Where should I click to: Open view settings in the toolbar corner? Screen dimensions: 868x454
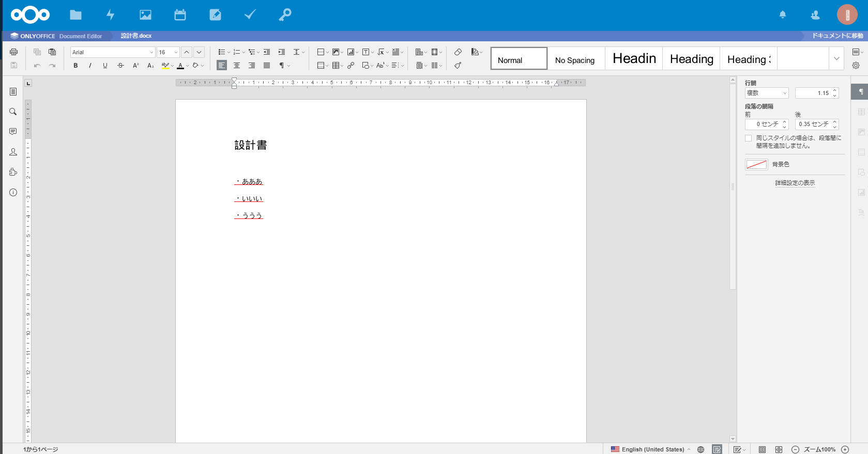click(857, 52)
